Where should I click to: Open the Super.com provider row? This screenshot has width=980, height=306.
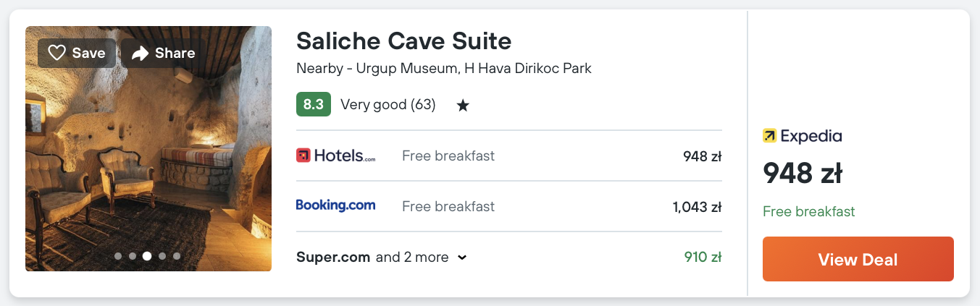pos(333,257)
